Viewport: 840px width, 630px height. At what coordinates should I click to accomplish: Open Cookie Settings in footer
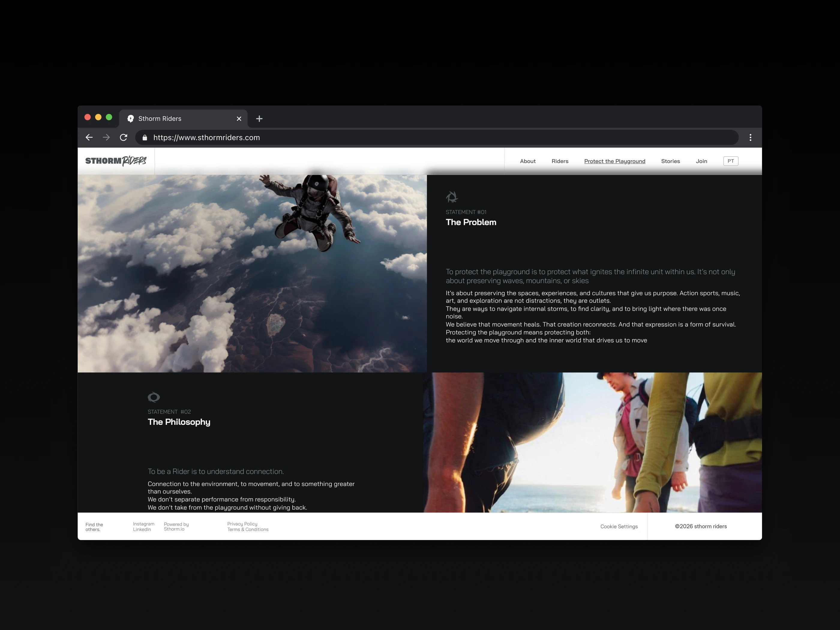click(x=619, y=527)
